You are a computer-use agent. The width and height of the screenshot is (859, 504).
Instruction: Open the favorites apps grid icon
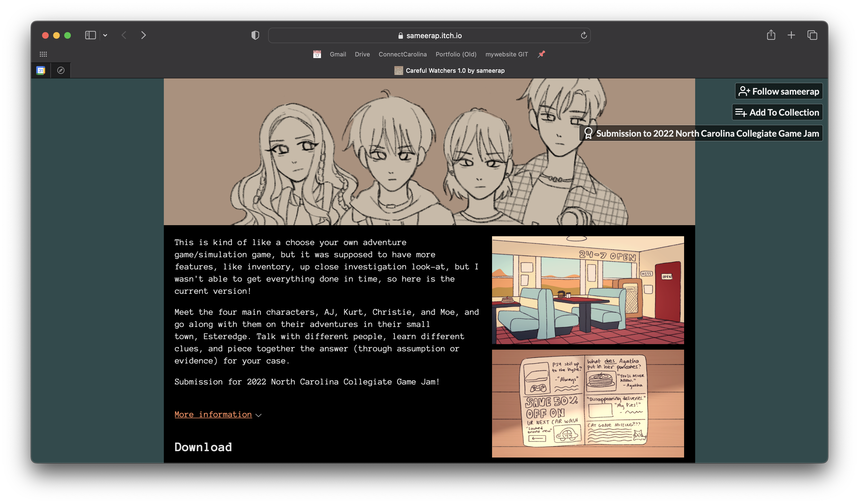click(x=43, y=54)
